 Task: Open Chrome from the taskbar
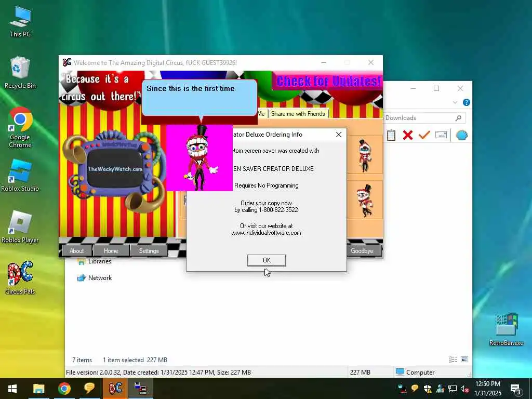(64, 389)
